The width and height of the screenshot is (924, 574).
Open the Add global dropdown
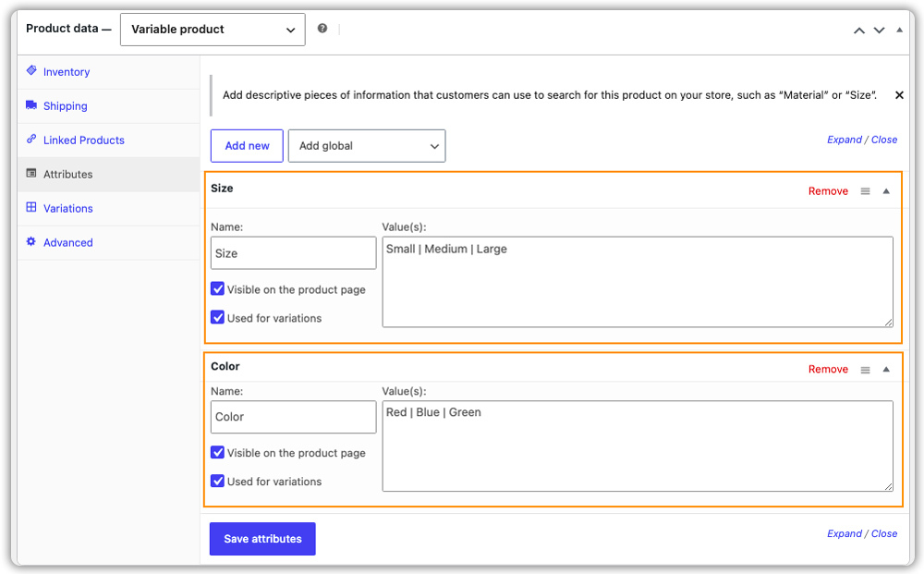[367, 146]
